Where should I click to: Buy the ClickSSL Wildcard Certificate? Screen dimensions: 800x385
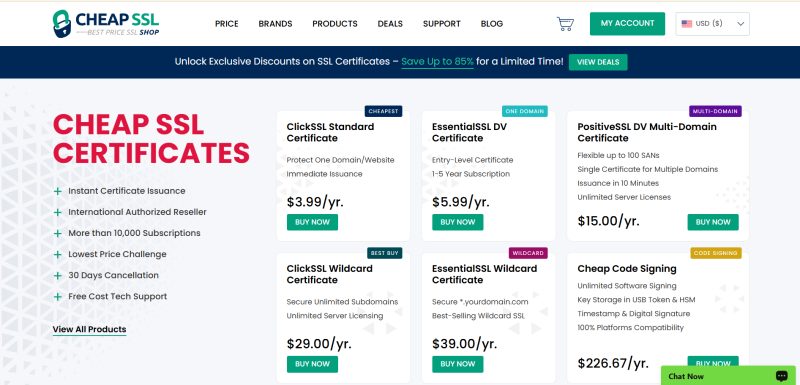coord(312,364)
